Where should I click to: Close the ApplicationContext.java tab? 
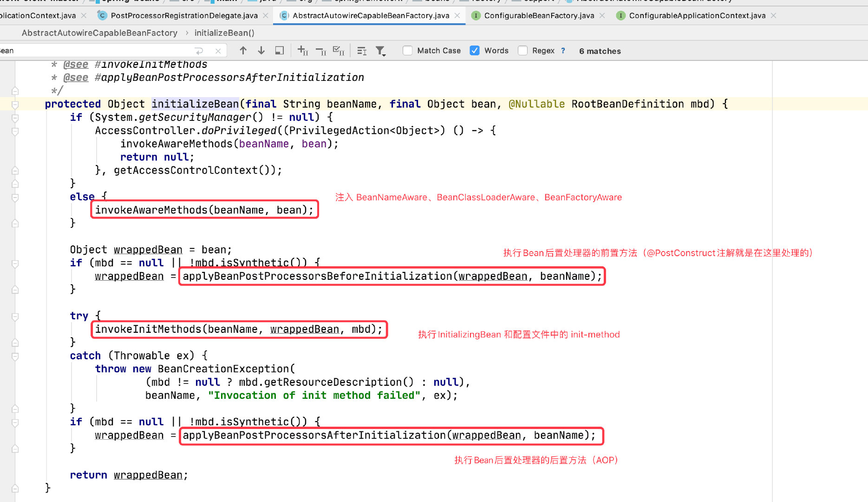(84, 15)
